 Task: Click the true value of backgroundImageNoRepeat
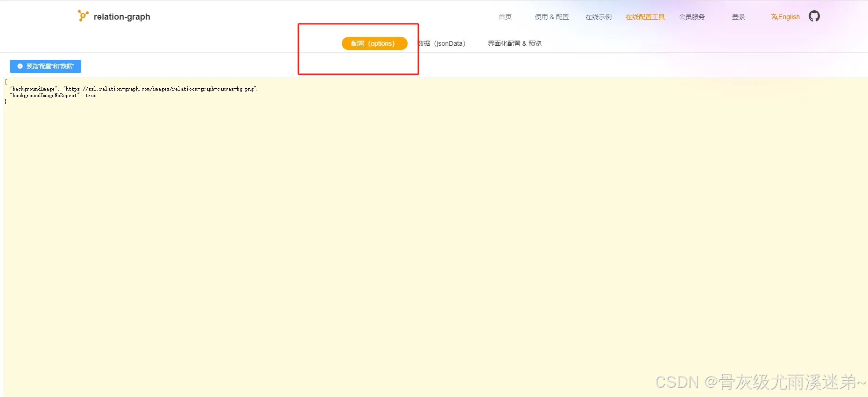[91, 95]
